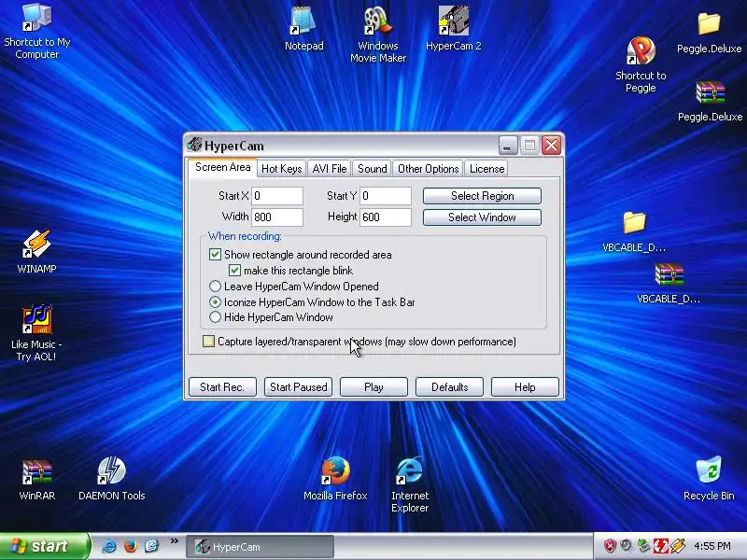The image size is (747, 560).
Task: Click the Width input field
Action: point(276,217)
